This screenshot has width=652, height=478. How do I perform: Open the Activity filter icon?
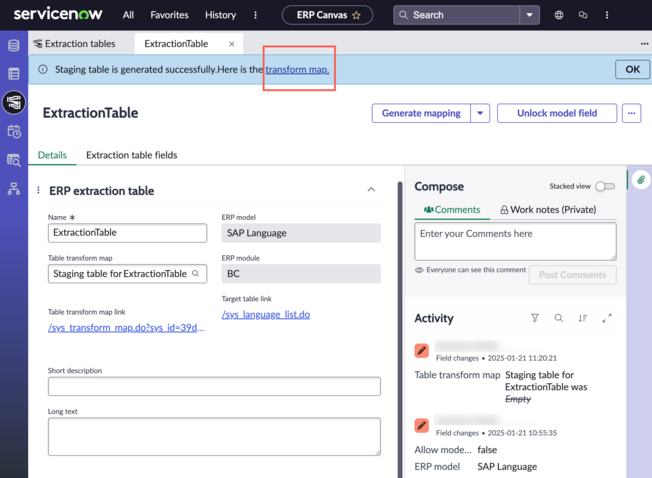[535, 318]
